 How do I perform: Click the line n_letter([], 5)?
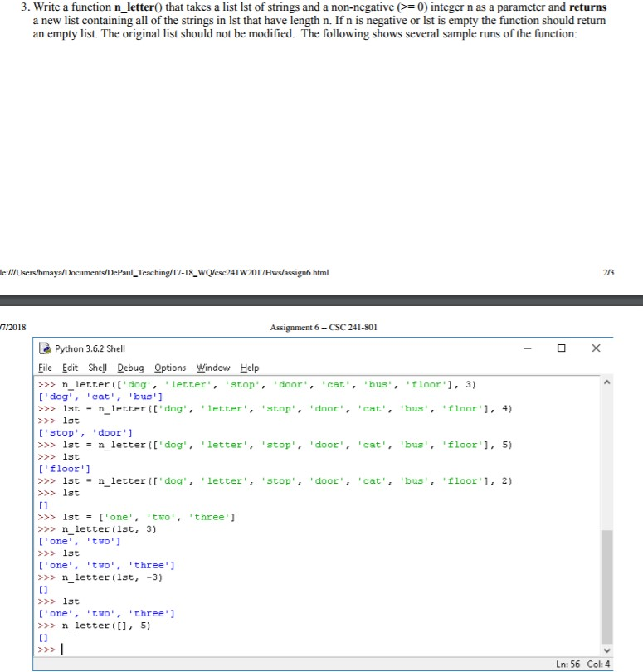tap(95, 626)
